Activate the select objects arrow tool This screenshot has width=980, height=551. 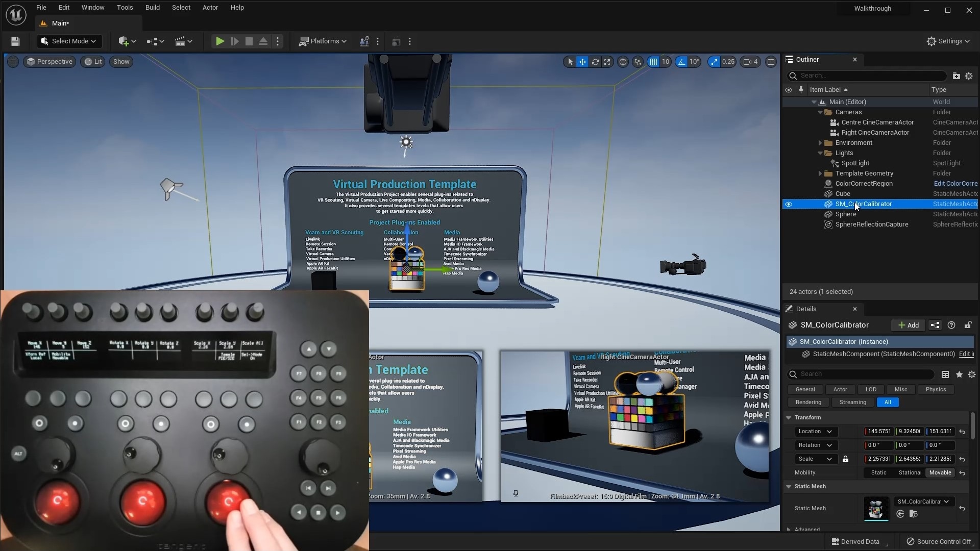570,62
